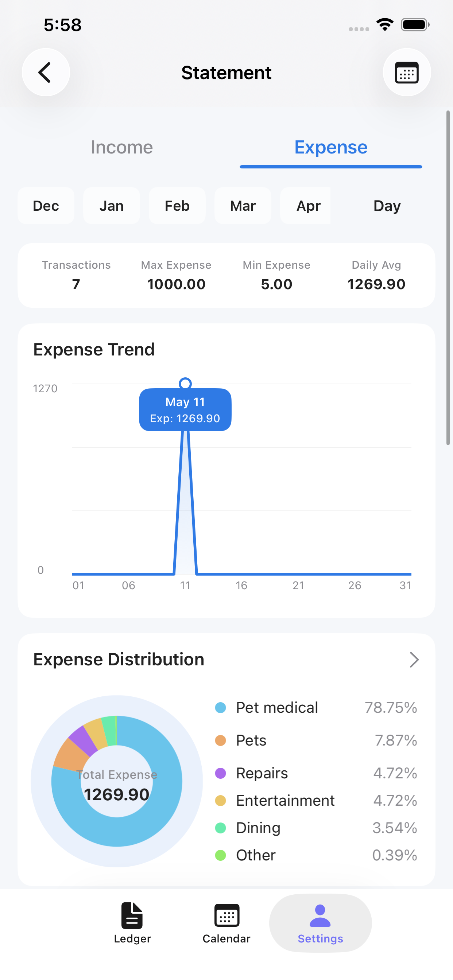Click the orange Pets legend dot

click(x=220, y=740)
